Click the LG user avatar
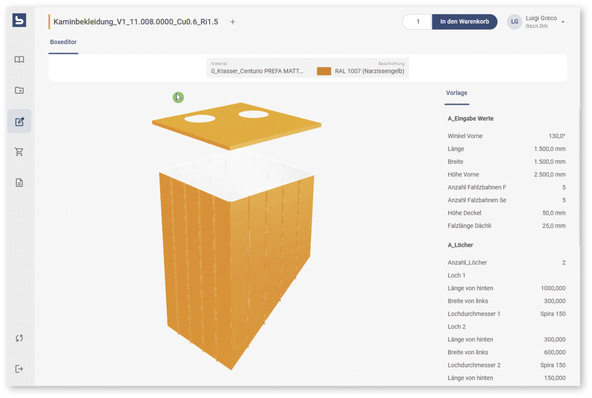 point(514,22)
